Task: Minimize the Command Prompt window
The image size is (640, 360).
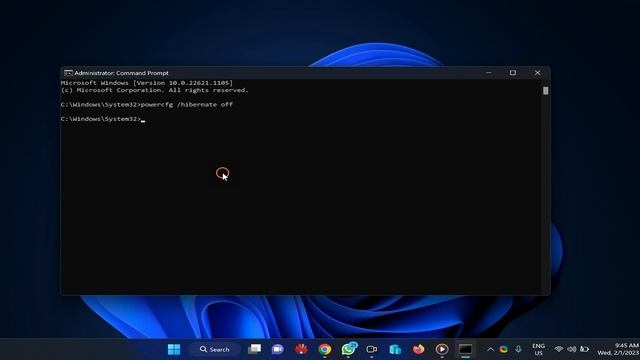Action: click(x=489, y=73)
